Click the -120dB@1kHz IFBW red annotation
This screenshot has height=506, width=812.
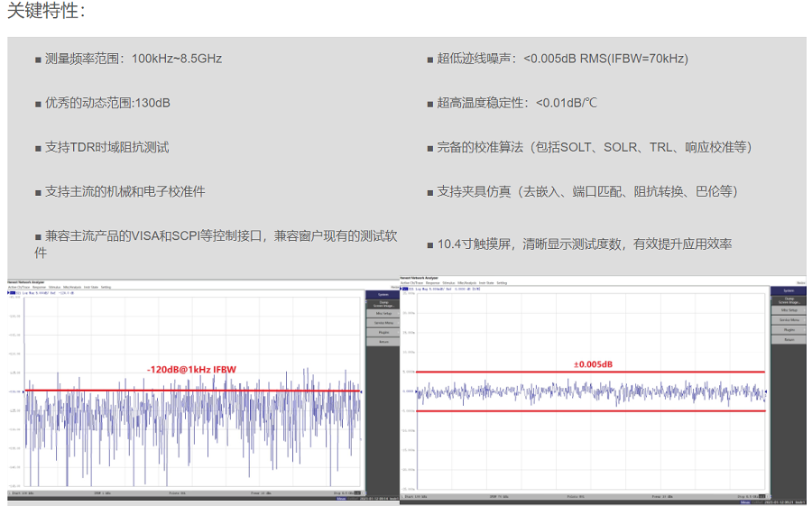point(191,369)
